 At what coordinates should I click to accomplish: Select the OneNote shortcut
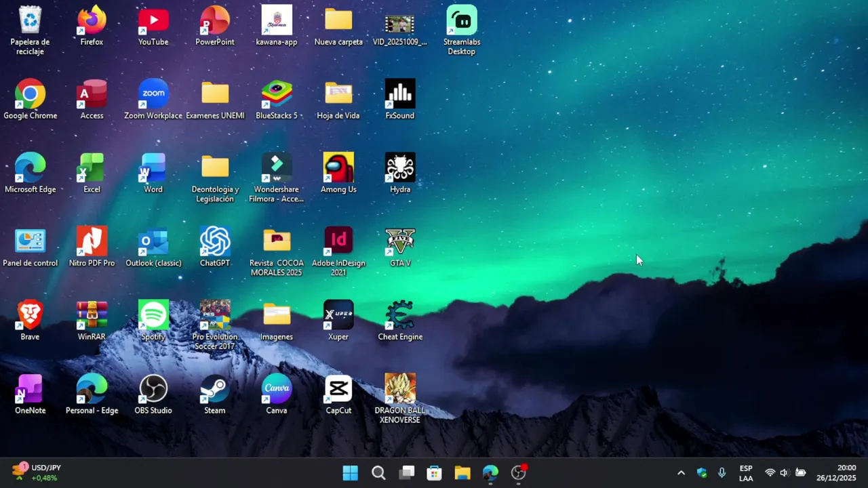pyautogui.click(x=30, y=395)
